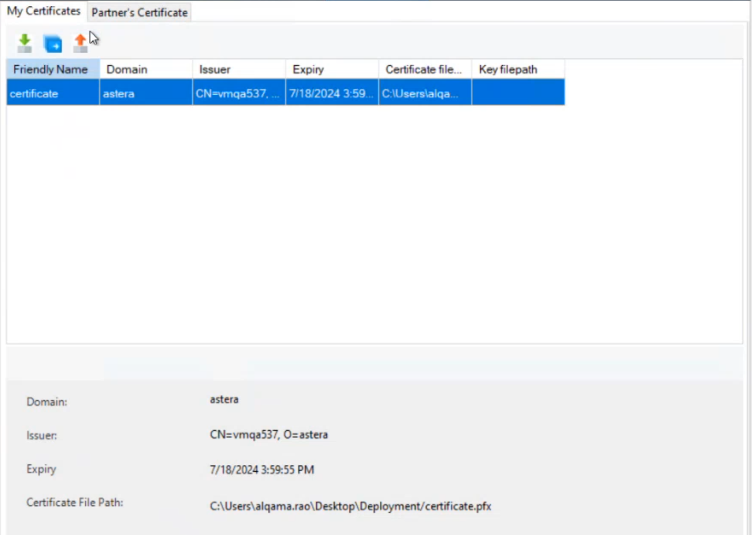
Task: Click the certificate.pfx file path in details
Action: pos(350,506)
